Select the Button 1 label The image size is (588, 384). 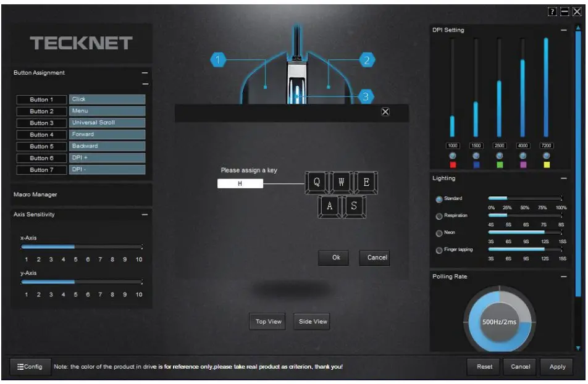click(x=41, y=99)
